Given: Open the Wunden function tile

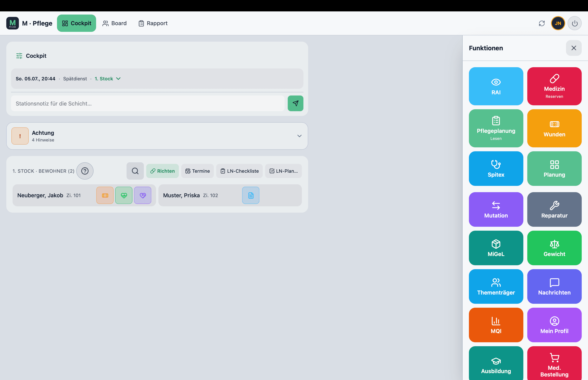Looking at the screenshot, I should pos(554,128).
